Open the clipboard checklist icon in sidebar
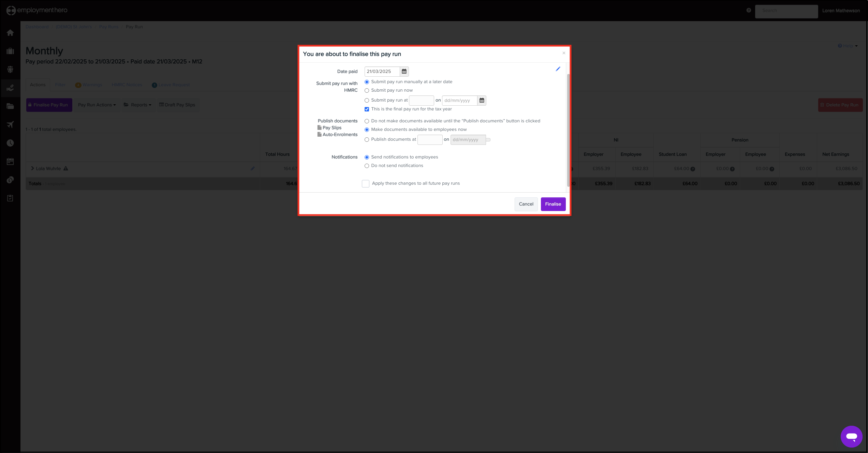 pyautogui.click(x=10, y=198)
